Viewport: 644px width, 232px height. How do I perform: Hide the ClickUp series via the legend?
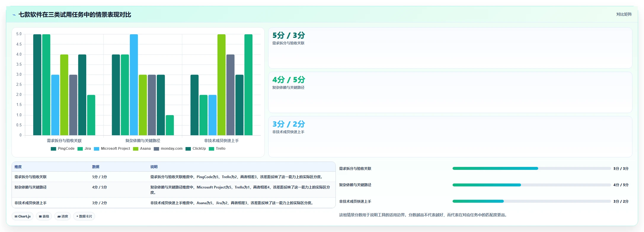tap(196, 149)
